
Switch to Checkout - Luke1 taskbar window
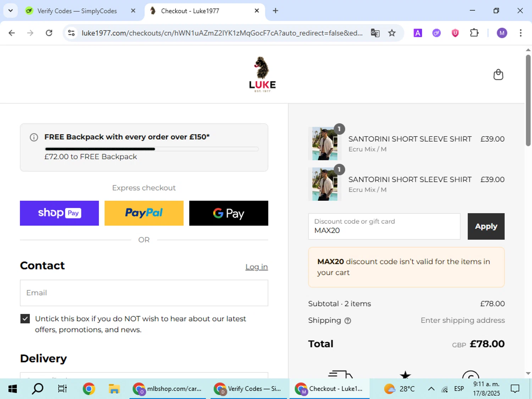(329, 389)
